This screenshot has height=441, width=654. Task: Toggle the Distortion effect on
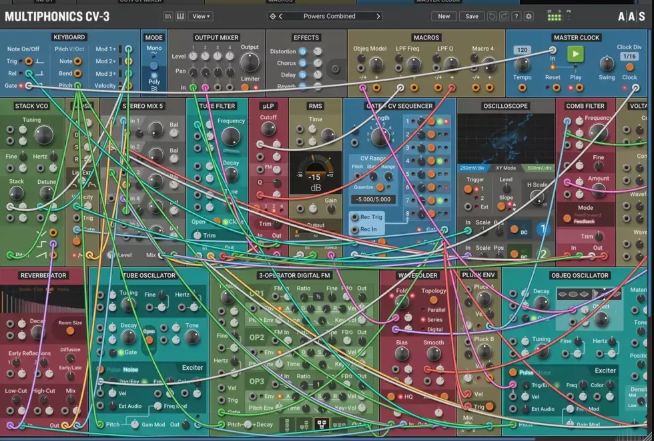click(x=302, y=51)
